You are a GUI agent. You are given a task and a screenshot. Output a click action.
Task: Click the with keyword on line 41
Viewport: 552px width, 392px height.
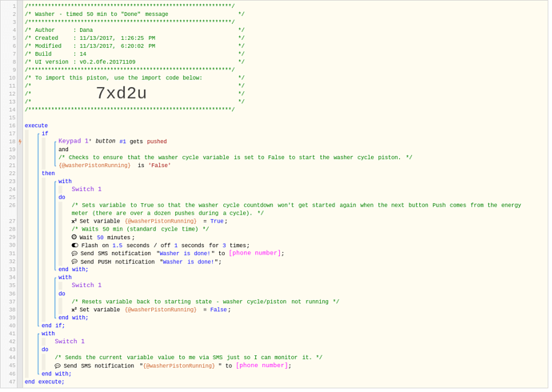click(x=48, y=334)
